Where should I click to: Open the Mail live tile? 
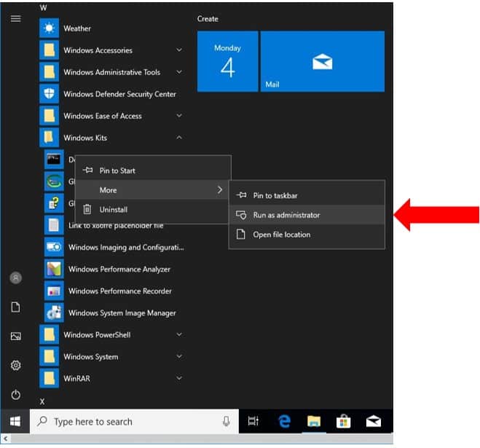[323, 61]
